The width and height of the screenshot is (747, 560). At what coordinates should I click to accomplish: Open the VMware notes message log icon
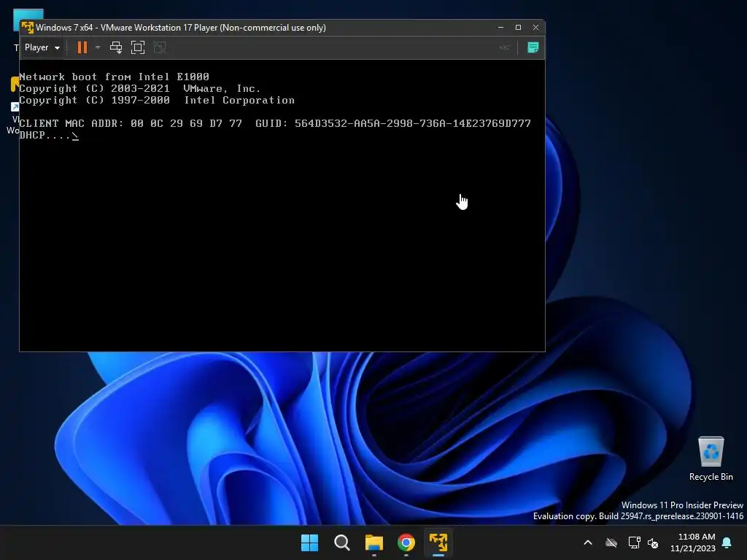pyautogui.click(x=533, y=47)
